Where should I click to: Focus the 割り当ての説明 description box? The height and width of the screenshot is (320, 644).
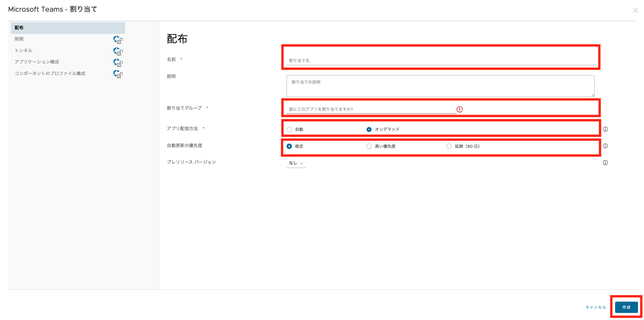pyautogui.click(x=441, y=86)
